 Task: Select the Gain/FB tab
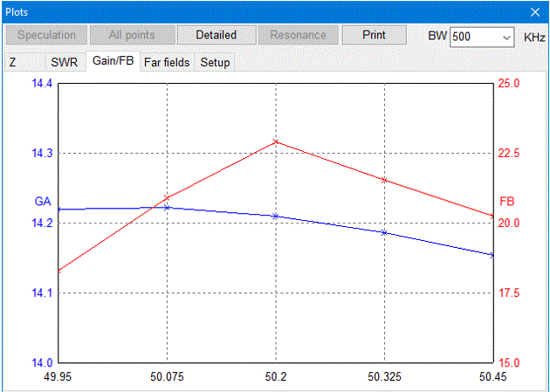pos(113,62)
